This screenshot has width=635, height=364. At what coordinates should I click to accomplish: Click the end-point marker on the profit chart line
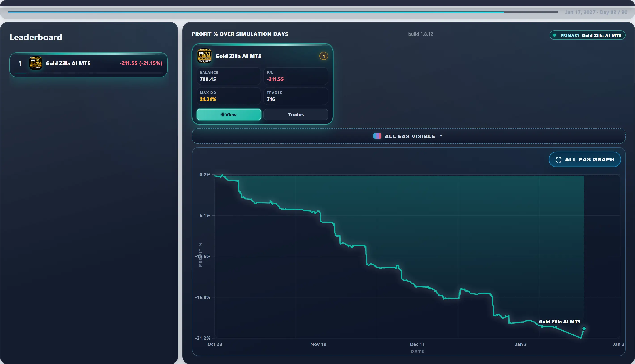584,328
